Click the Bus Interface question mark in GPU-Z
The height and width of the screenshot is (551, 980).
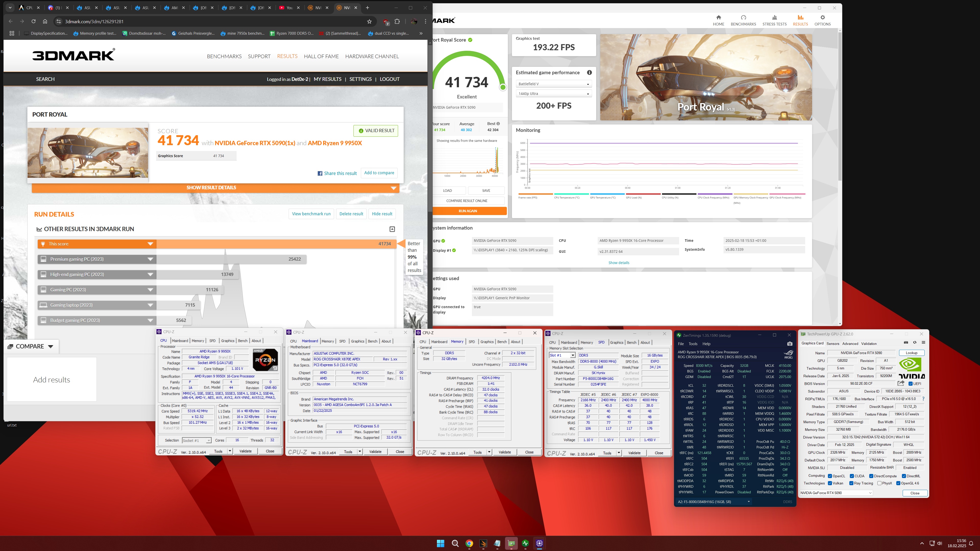click(x=923, y=398)
